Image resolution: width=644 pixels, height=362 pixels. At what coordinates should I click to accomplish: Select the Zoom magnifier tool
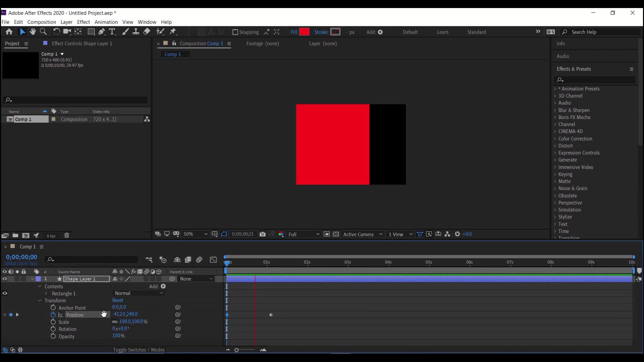pos(43,32)
